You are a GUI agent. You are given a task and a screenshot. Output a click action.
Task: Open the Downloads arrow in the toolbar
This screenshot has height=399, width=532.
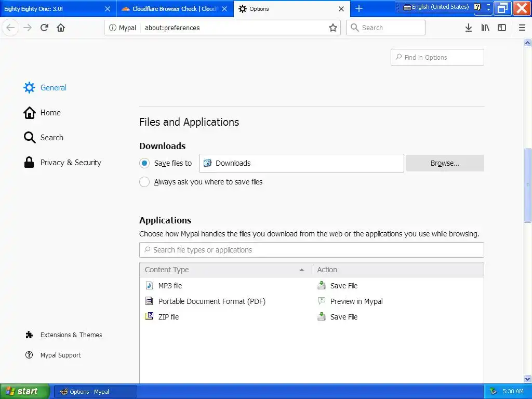tap(469, 28)
